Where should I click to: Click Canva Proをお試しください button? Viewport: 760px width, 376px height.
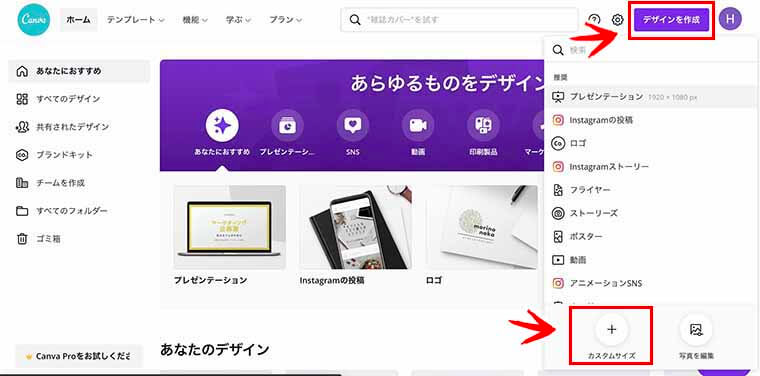coord(79,356)
